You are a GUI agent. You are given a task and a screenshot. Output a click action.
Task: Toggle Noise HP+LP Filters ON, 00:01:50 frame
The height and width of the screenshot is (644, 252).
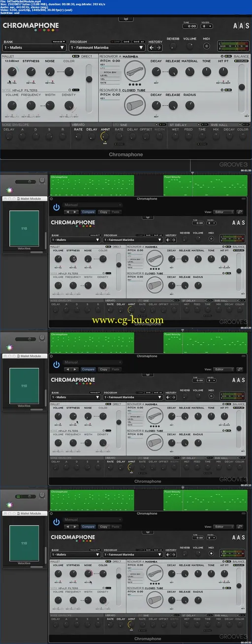[76, 90]
